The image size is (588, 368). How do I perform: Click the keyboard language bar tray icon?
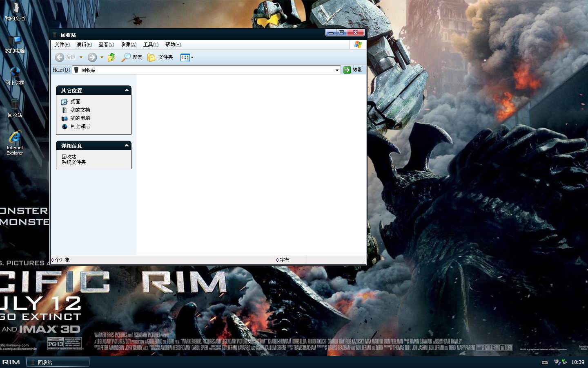coord(545,362)
